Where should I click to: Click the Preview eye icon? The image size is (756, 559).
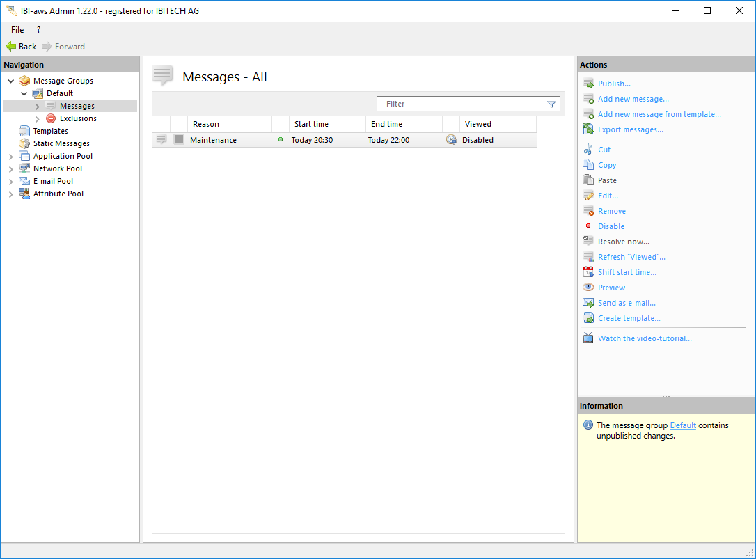[588, 288]
